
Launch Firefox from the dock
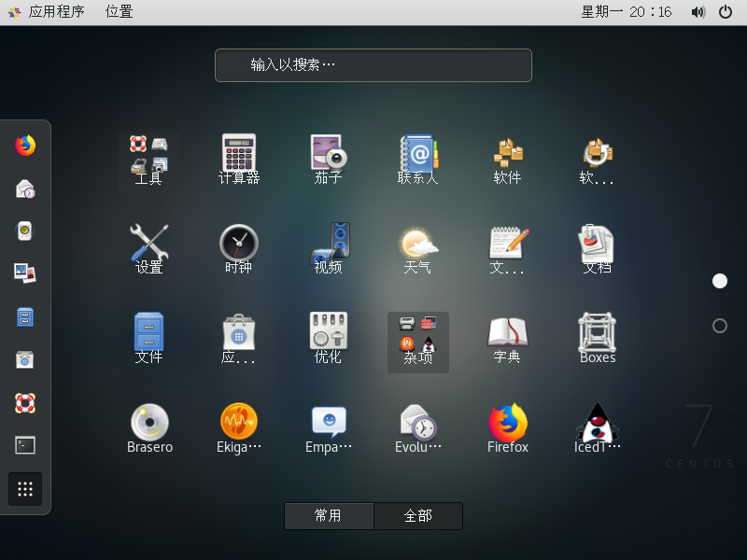pos(25,146)
